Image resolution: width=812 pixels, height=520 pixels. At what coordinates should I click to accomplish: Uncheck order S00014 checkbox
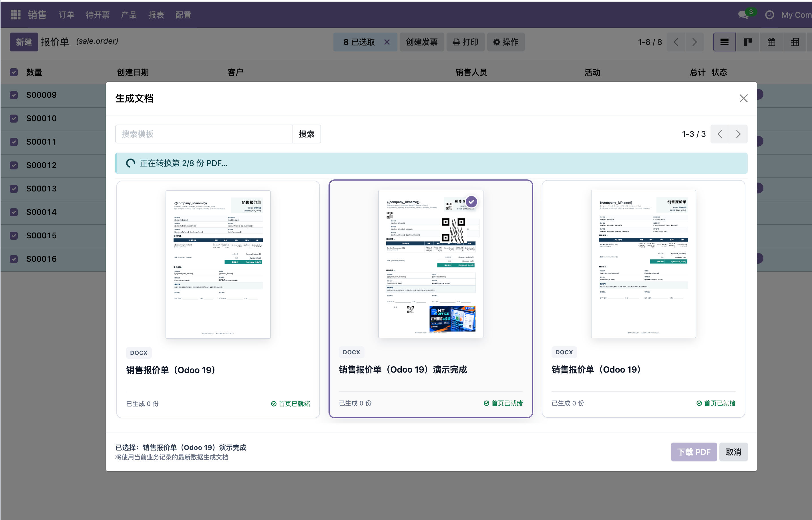click(x=13, y=212)
